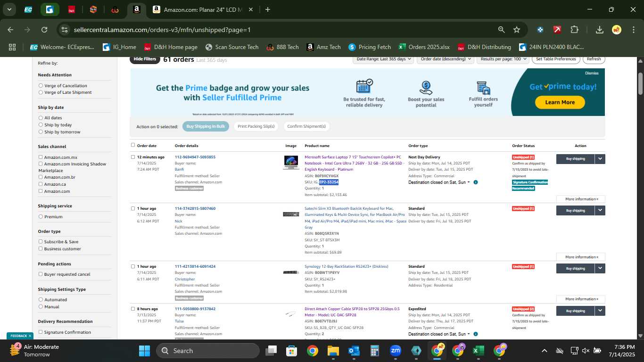Open order 112-9694947-5093855 link

(195, 157)
